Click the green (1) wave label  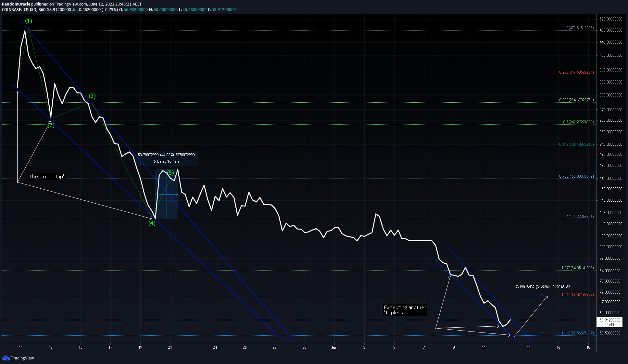point(29,21)
